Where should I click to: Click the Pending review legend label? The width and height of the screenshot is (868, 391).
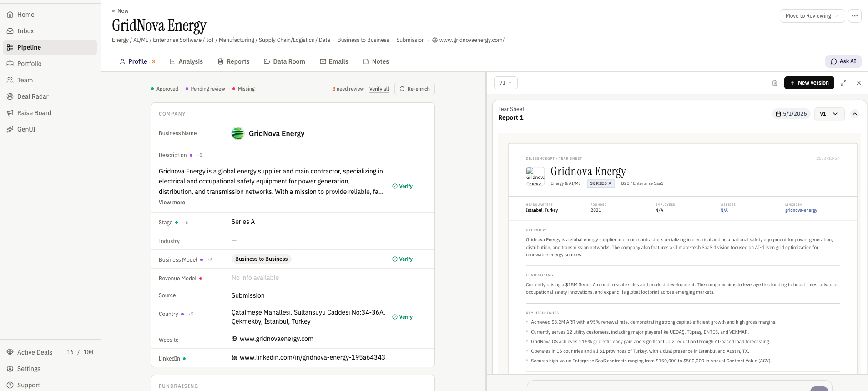click(x=208, y=89)
